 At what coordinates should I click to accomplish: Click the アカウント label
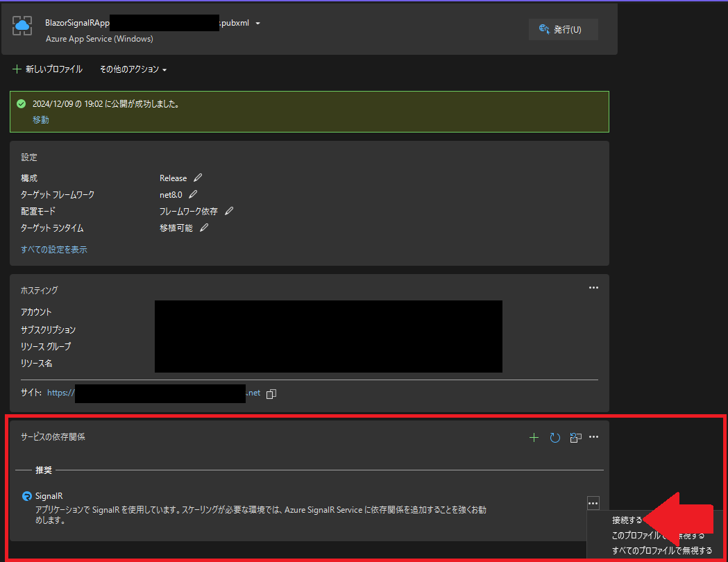36,312
